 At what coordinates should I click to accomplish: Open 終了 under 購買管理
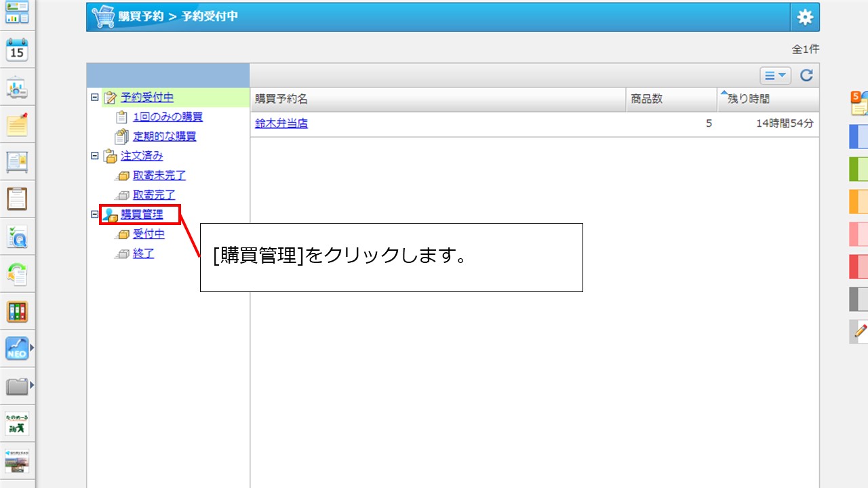[x=144, y=253]
